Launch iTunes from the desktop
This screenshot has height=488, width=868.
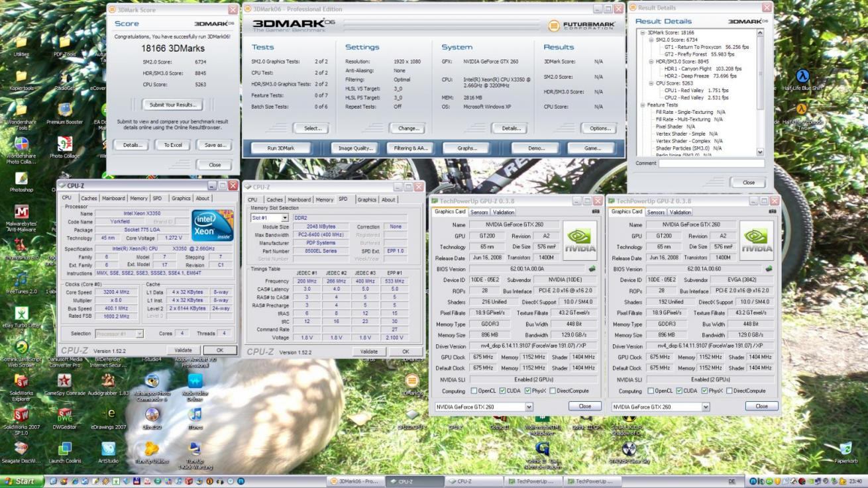pyautogui.click(x=195, y=419)
